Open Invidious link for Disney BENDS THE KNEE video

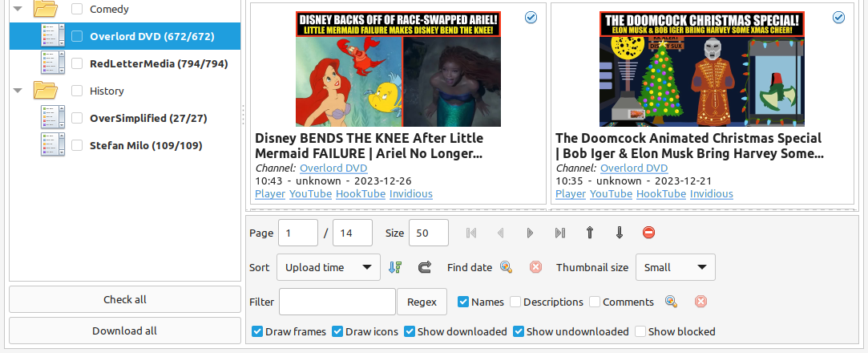411,193
